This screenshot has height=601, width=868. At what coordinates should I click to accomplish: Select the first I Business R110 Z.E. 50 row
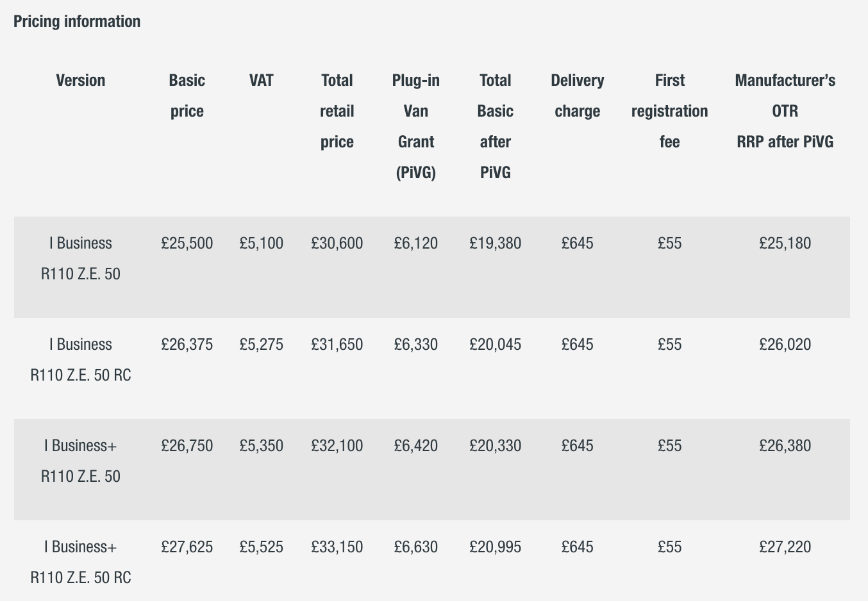(x=80, y=259)
